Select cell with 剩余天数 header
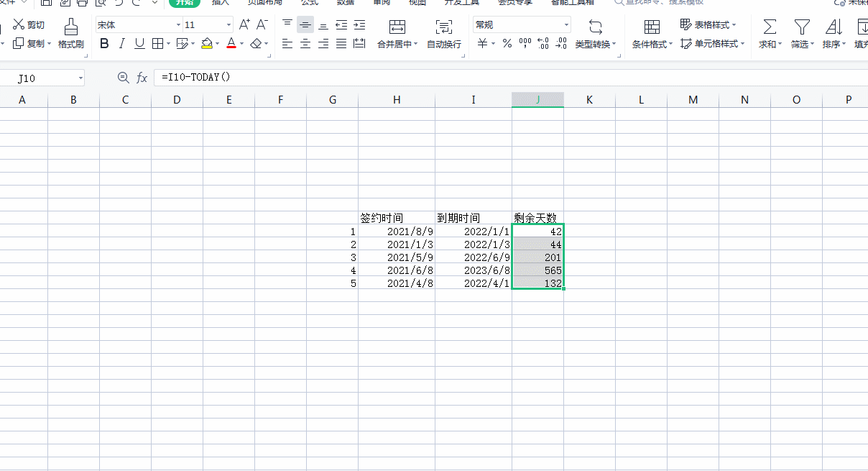Image resolution: width=868 pixels, height=471 pixels. tap(537, 218)
